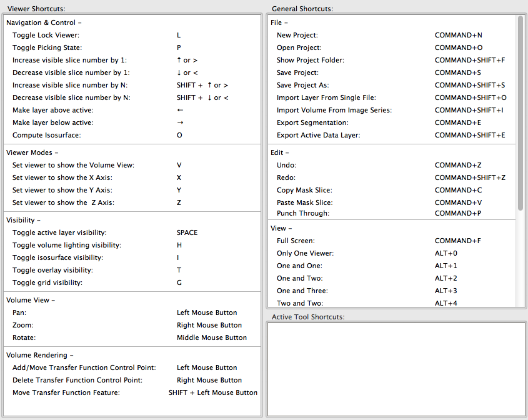Click the Export Segmentation label
Viewport: 528px width, 420px height.
pyautogui.click(x=312, y=122)
